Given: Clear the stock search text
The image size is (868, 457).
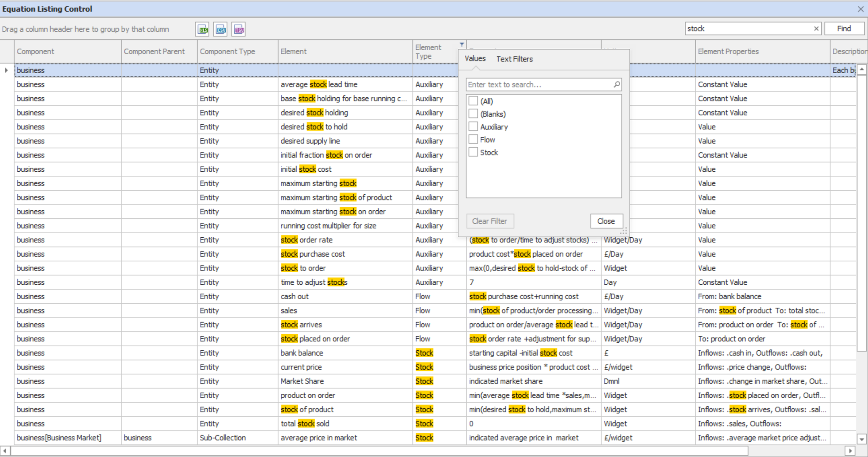Looking at the screenshot, I should (816, 29).
